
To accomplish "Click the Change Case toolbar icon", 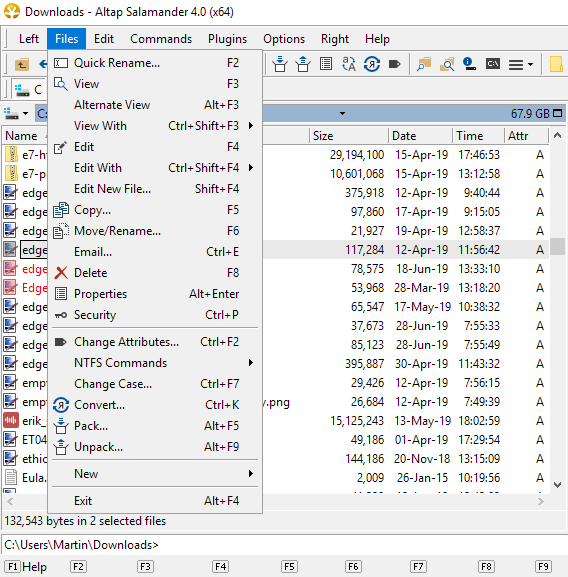I will coord(349,64).
